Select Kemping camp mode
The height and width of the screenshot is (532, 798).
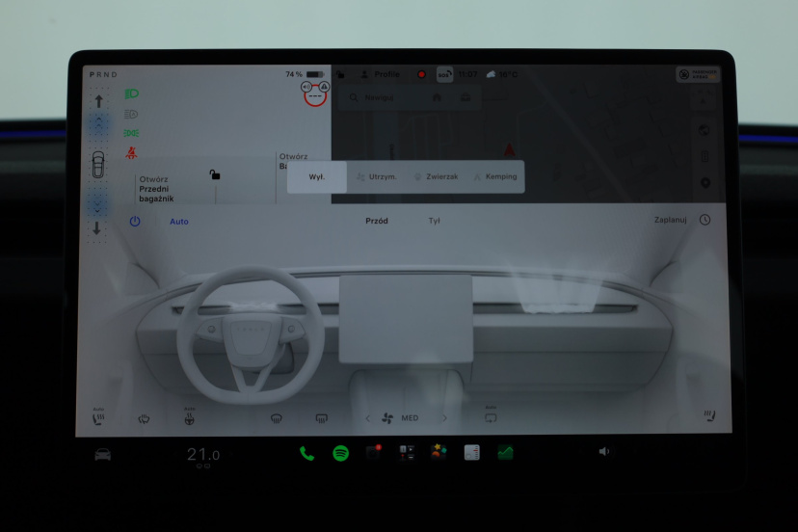495,176
